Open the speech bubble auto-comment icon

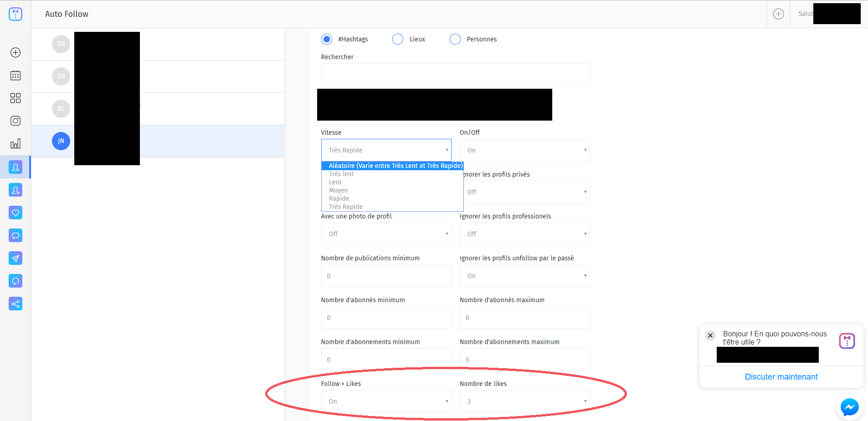(15, 235)
